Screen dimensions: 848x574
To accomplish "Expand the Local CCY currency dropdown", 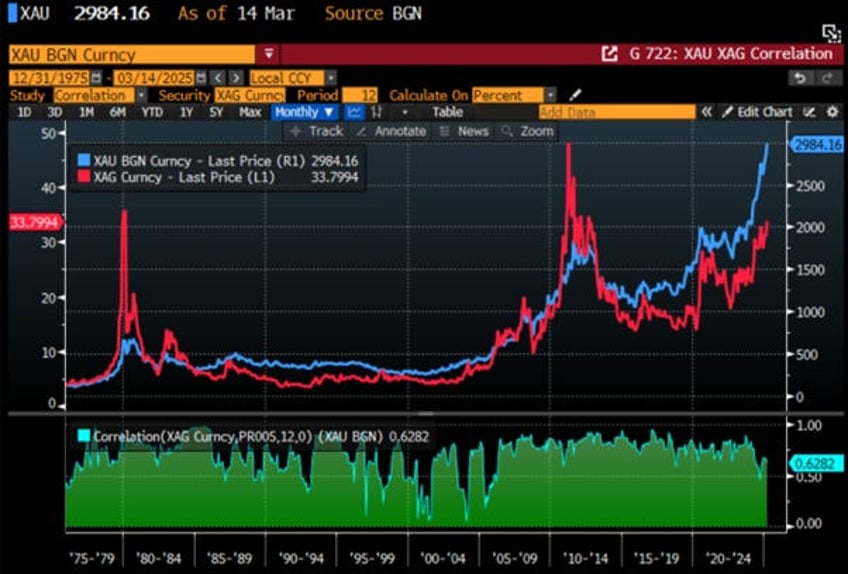I will (331, 78).
